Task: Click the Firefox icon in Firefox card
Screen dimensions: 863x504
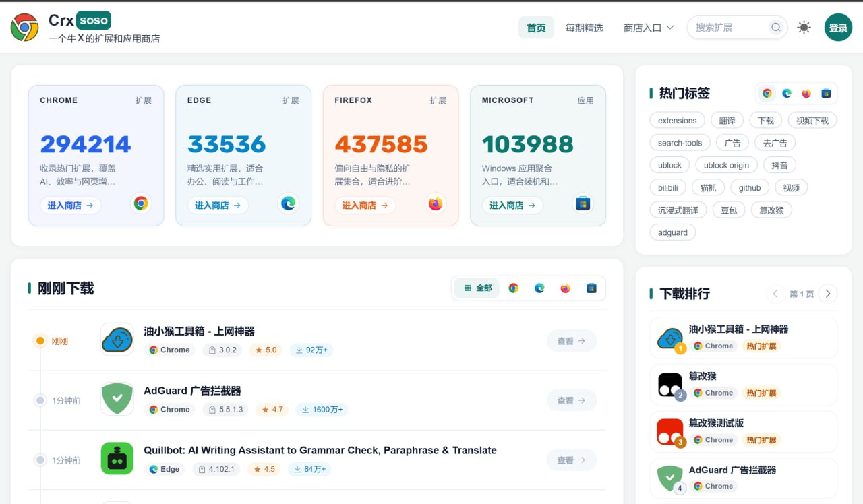Action: [436, 203]
